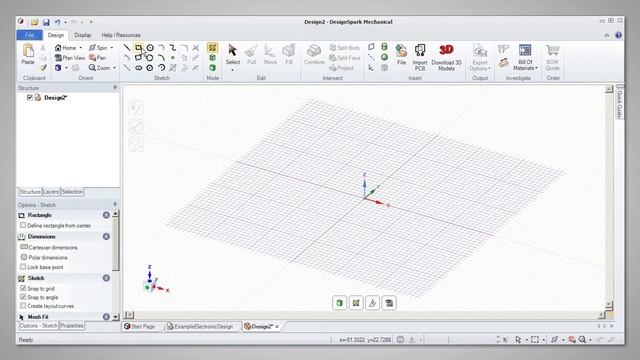The height and width of the screenshot is (360, 640).
Task: Close the Design2 document tab
Action: point(277,327)
